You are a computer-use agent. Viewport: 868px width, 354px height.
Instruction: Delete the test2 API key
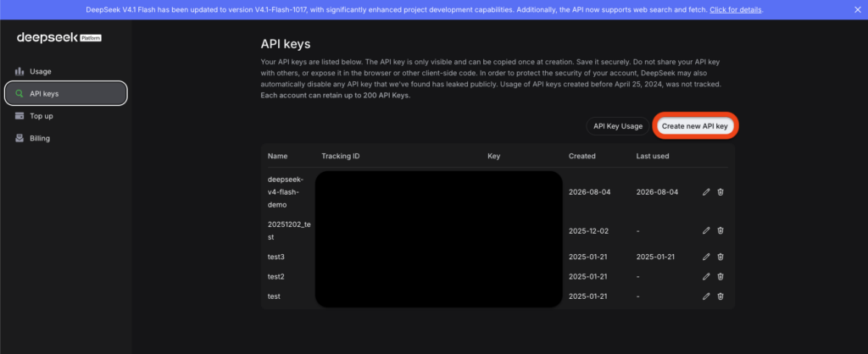721,277
